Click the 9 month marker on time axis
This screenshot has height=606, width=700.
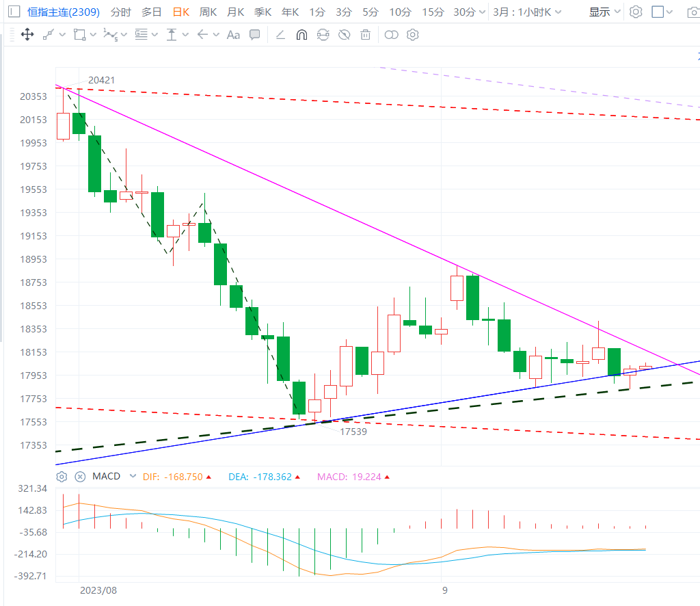point(444,590)
